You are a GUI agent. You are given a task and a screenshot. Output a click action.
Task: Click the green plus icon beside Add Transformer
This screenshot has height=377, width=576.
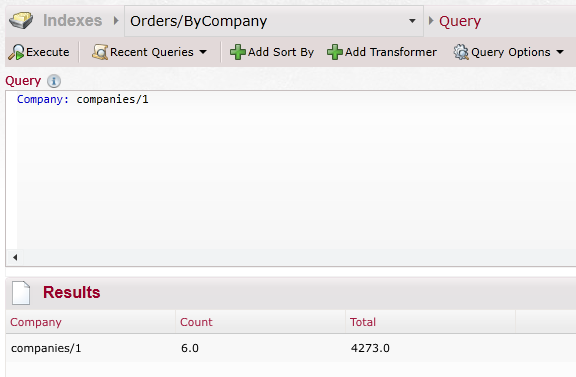tap(334, 52)
